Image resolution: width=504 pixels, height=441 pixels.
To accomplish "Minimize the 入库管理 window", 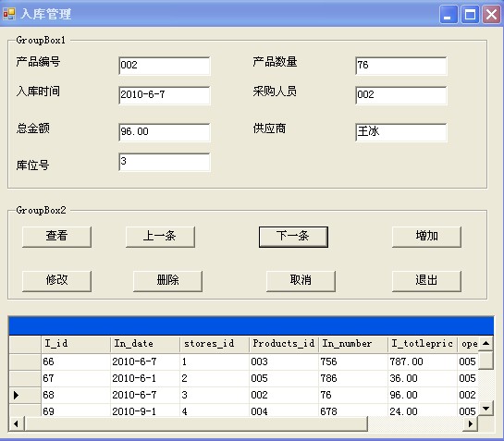I will (x=449, y=14).
